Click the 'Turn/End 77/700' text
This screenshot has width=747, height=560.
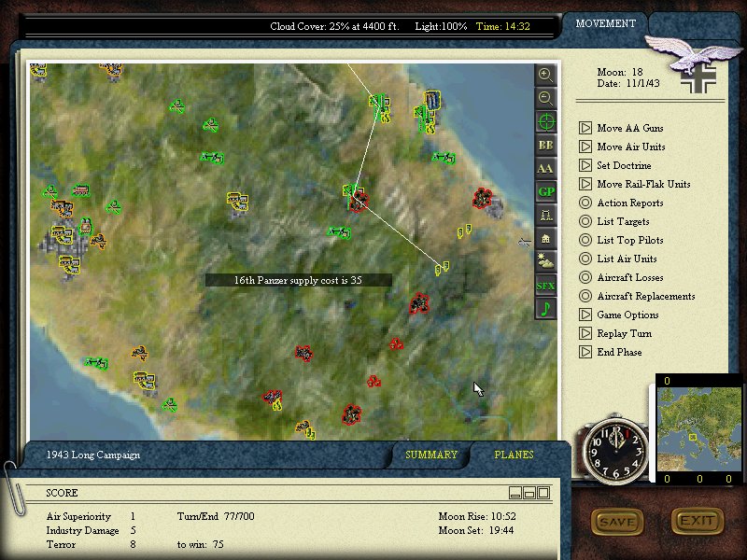point(216,516)
